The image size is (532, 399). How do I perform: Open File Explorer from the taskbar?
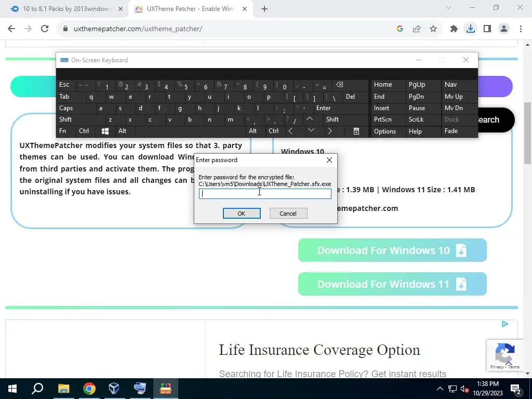[x=63, y=389]
